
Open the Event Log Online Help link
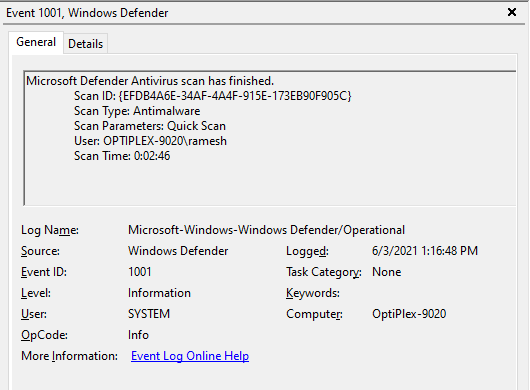(190, 356)
